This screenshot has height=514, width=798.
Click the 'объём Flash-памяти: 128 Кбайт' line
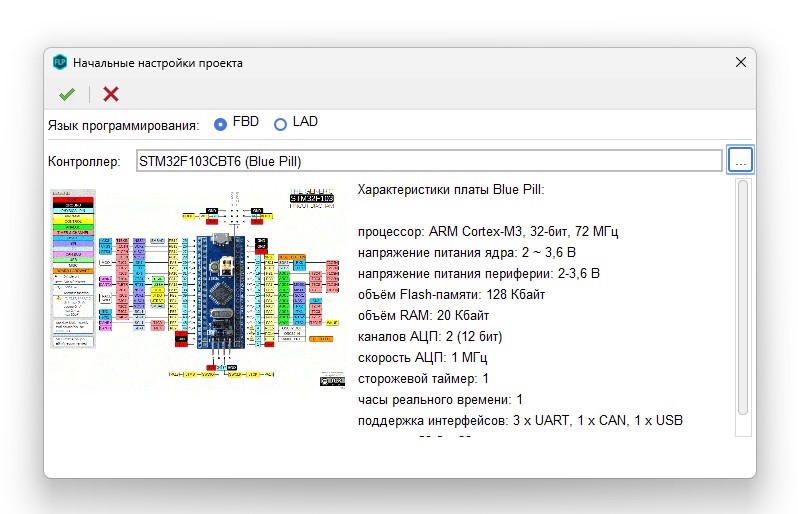click(451, 295)
